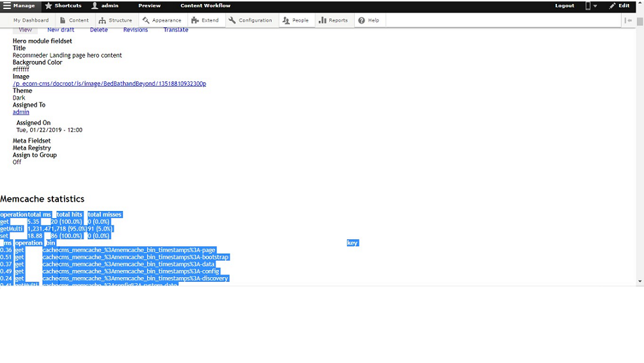
Task: Click the timestamps%3A-discovery bin entry
Action: tap(135, 278)
